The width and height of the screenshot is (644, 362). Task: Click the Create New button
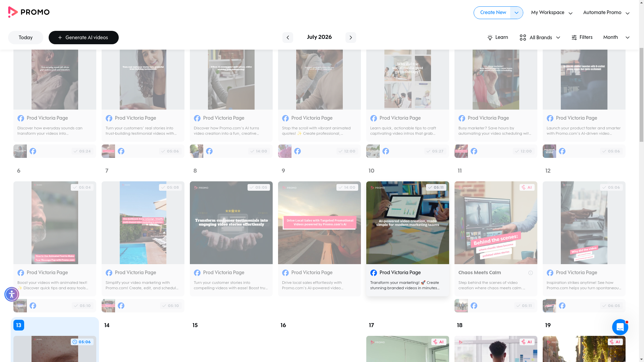493,13
